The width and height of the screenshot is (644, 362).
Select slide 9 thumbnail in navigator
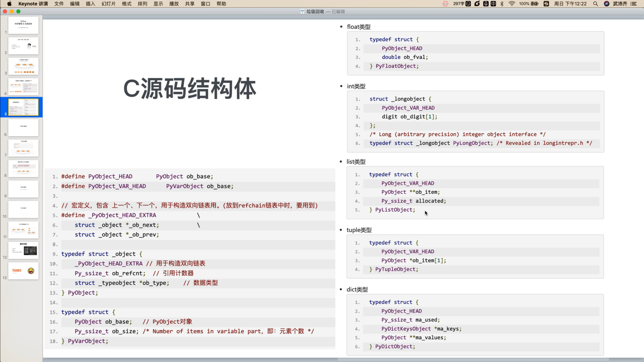pos(23,189)
